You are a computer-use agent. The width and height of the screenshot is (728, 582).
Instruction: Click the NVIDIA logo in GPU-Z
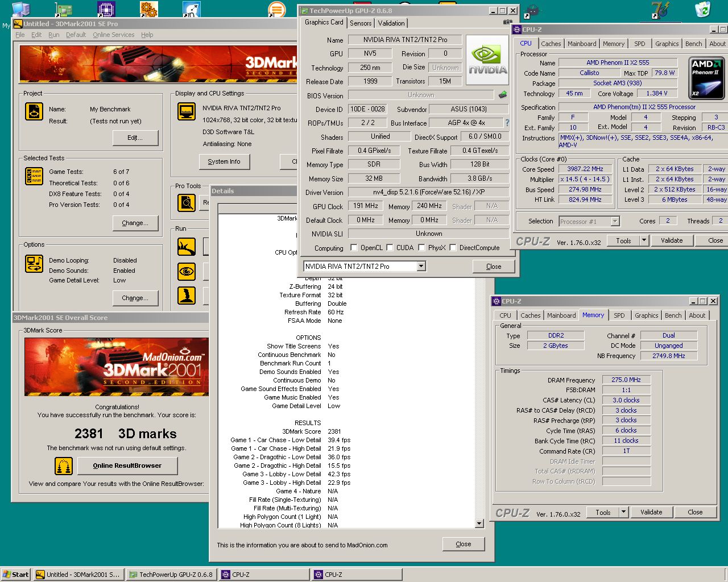[487, 60]
